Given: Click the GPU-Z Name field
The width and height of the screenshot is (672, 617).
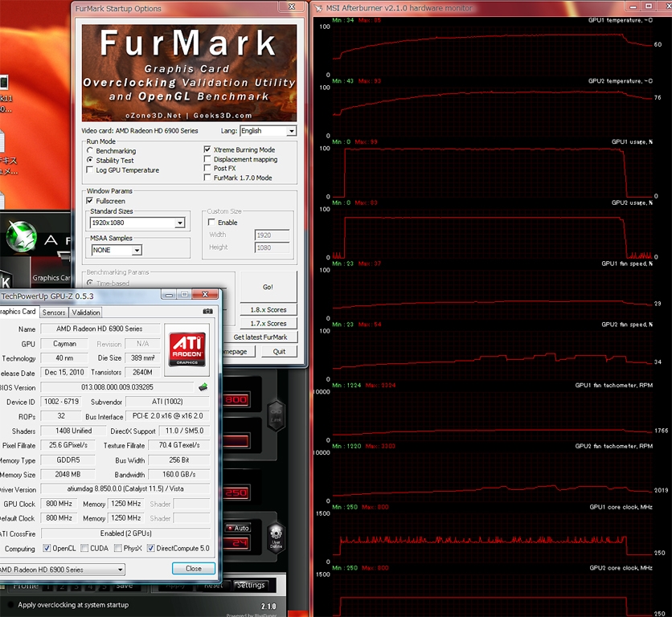Looking at the screenshot, I should pos(100,329).
